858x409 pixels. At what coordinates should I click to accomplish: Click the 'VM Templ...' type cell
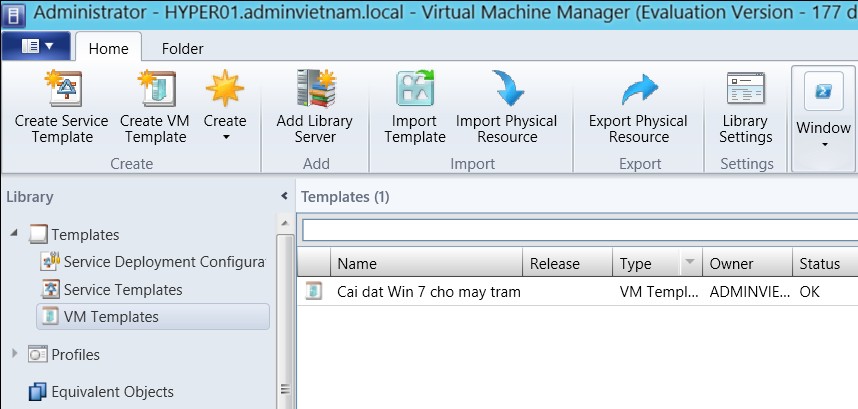click(658, 292)
